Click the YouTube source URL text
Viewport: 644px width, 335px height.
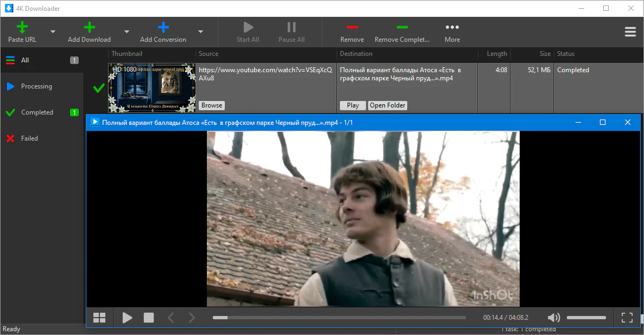[x=266, y=74]
